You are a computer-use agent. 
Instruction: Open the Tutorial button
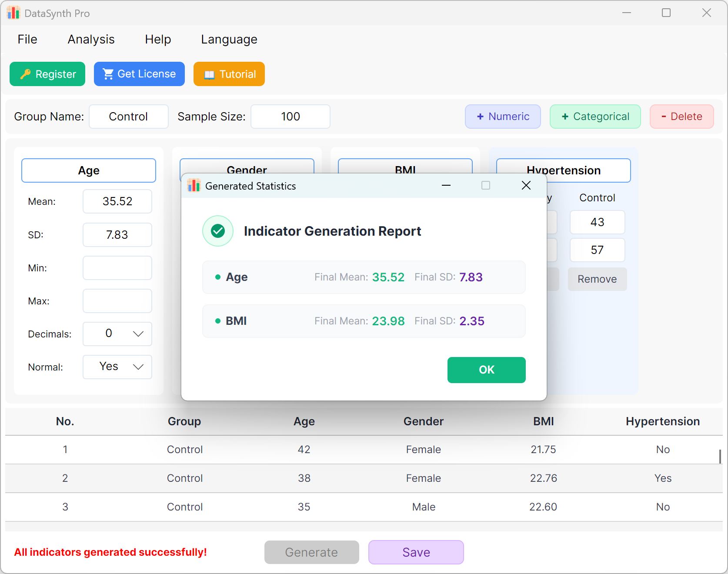click(229, 74)
